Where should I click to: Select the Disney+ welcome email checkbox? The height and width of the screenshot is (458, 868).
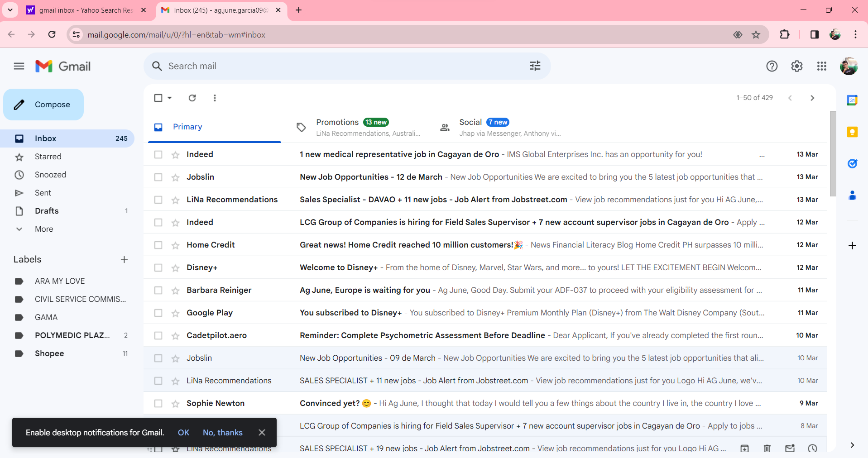coord(158,267)
